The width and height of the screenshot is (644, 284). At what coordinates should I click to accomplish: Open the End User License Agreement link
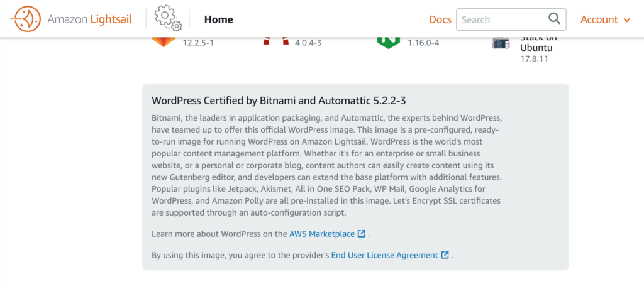click(384, 255)
